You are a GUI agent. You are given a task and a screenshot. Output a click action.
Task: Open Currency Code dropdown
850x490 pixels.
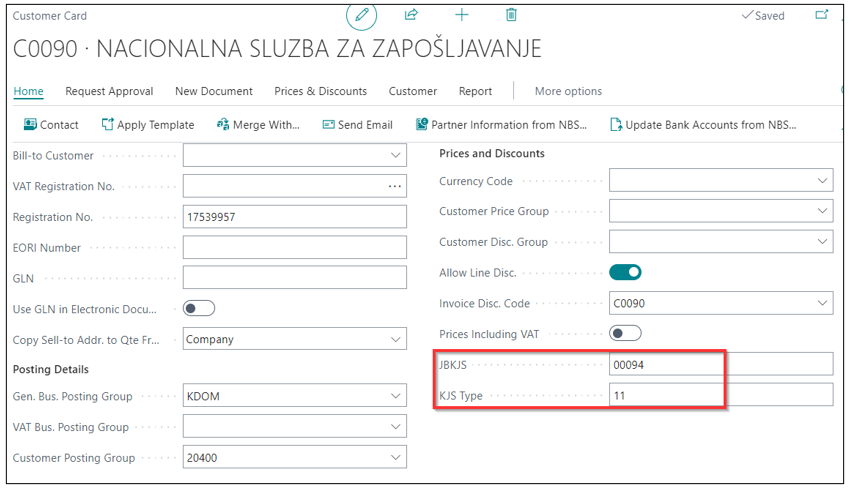[822, 180]
